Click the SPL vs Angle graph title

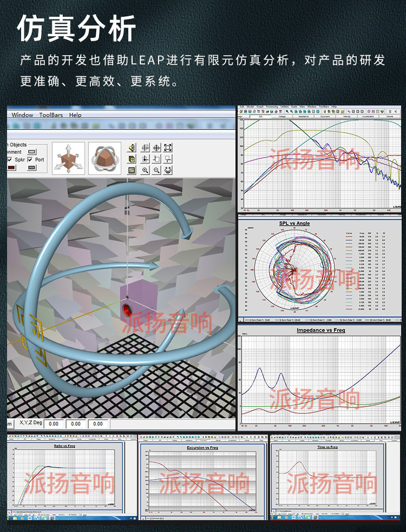pyautogui.click(x=294, y=224)
